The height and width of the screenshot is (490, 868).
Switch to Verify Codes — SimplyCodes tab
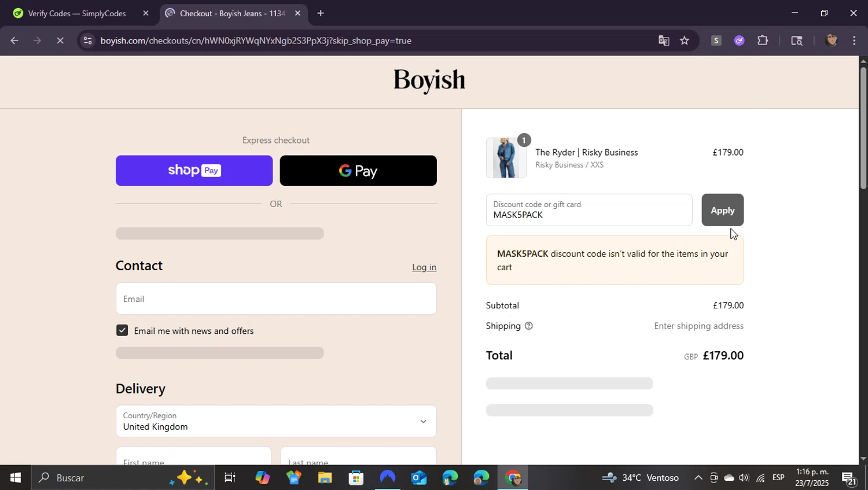point(77,13)
